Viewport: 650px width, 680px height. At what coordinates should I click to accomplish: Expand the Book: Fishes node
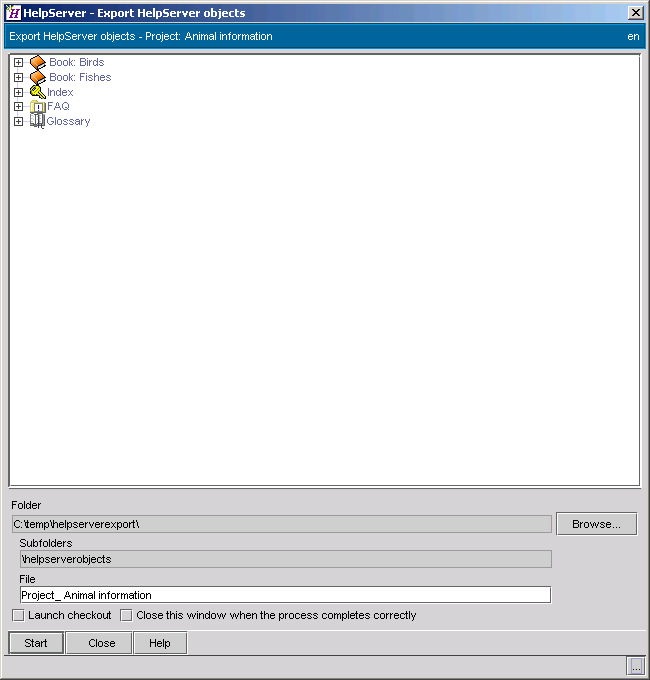[x=18, y=78]
